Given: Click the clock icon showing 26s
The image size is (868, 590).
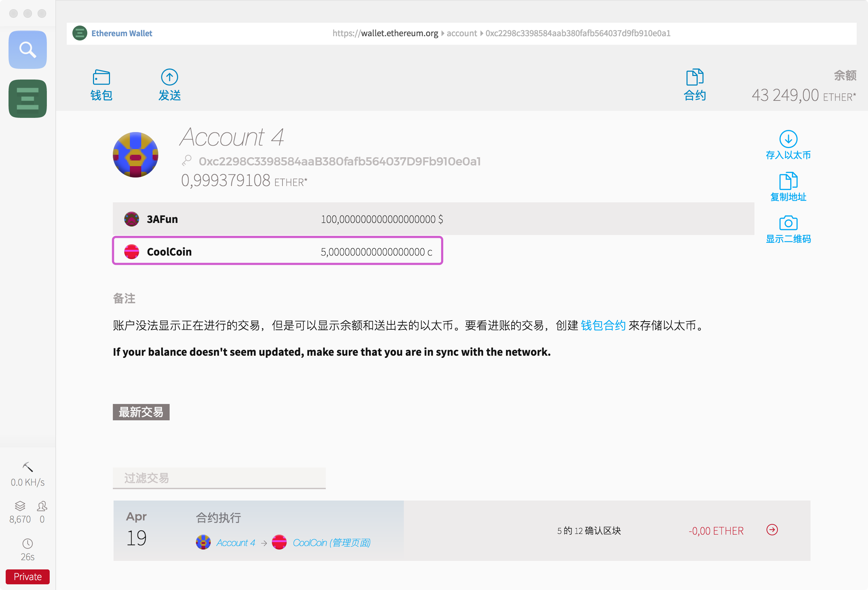Looking at the screenshot, I should pyautogui.click(x=28, y=543).
